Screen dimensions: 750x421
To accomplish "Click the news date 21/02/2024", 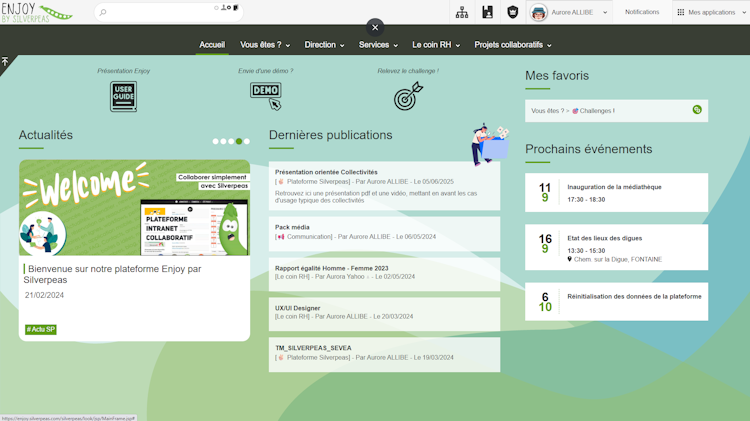I will click(x=44, y=295).
